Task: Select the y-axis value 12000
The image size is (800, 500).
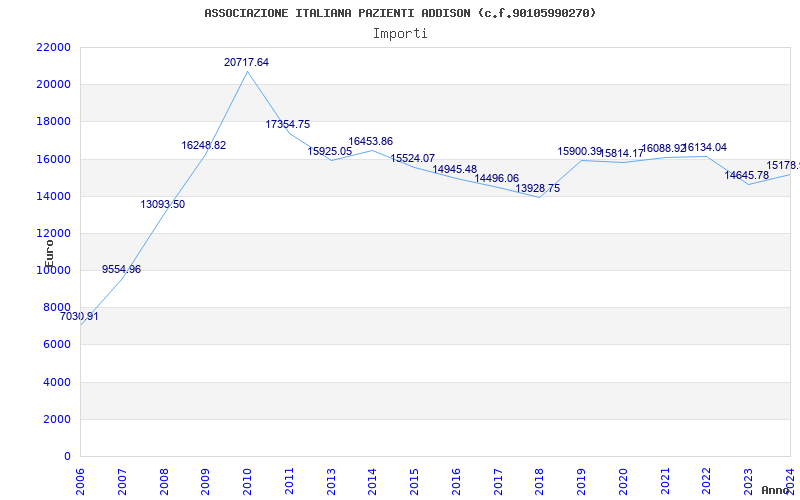Action: (54, 234)
